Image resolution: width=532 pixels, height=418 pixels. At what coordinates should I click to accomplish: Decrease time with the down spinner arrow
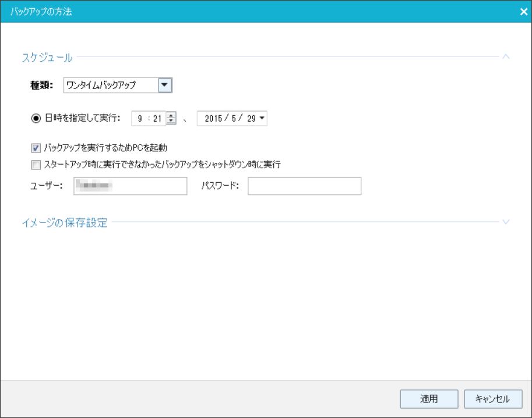(x=171, y=121)
